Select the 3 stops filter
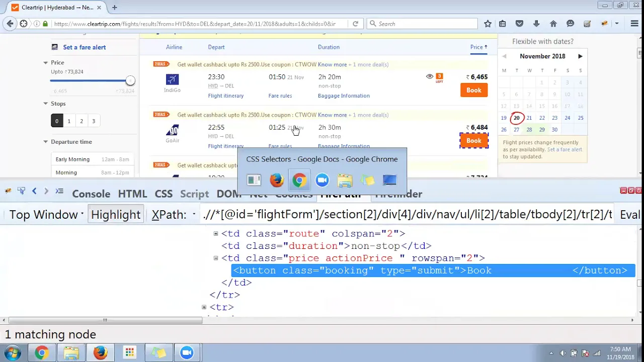644x362 pixels. 94,121
